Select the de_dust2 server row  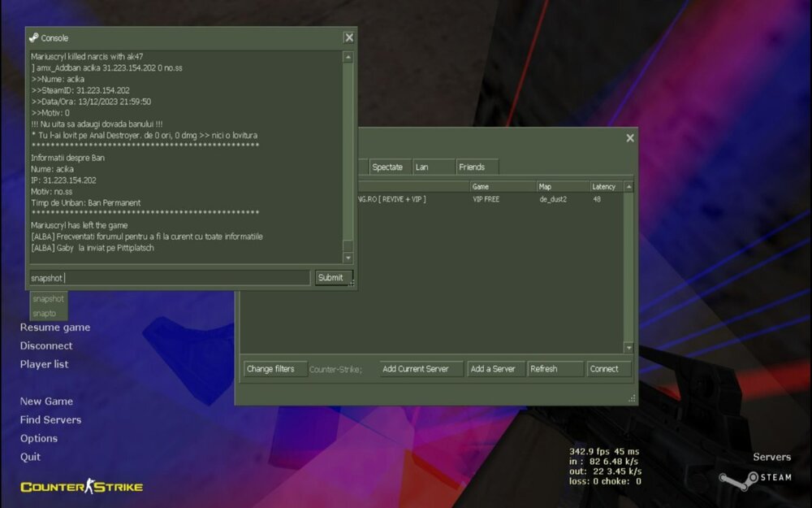[487, 199]
